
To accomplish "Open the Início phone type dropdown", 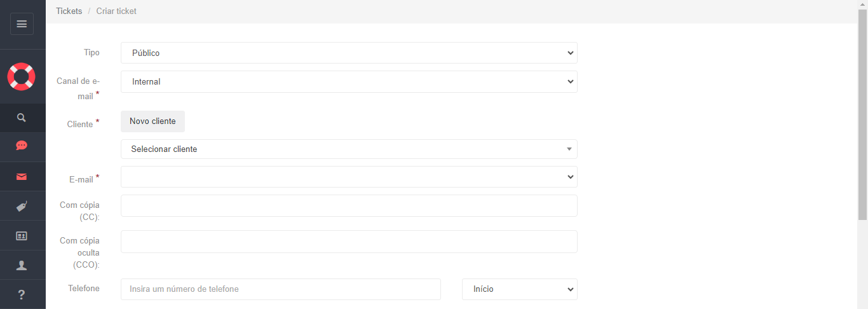I will coord(520,289).
